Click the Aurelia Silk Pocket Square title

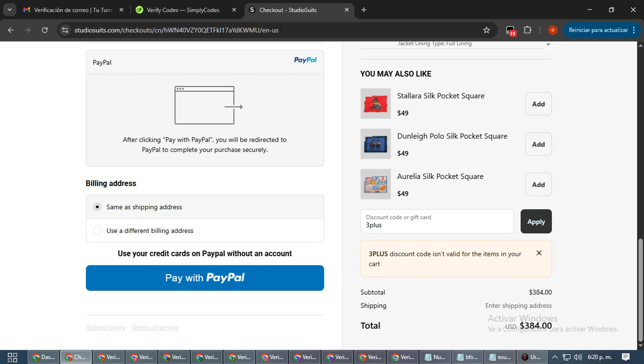[x=440, y=176]
